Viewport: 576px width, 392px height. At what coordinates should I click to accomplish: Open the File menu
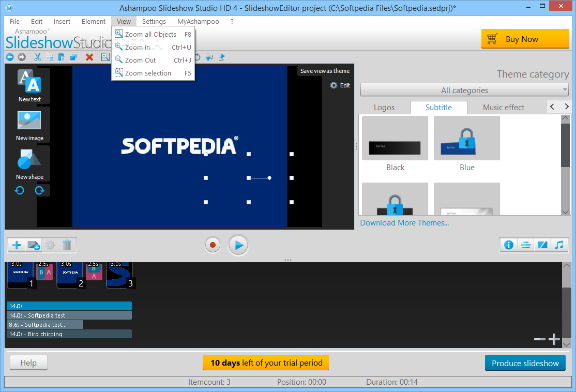14,21
